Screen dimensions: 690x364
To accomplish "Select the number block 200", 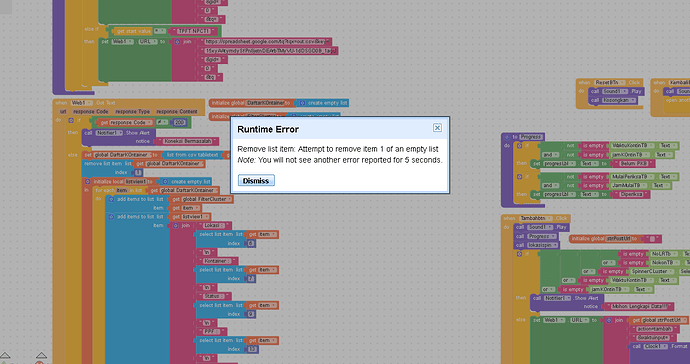I will click(180, 122).
